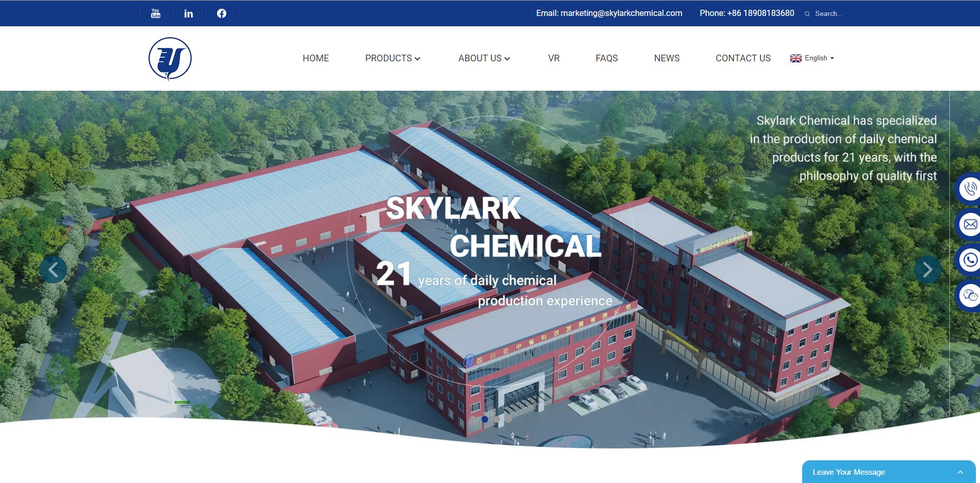Click the phone call floating icon
980x483 pixels.
coord(969,189)
